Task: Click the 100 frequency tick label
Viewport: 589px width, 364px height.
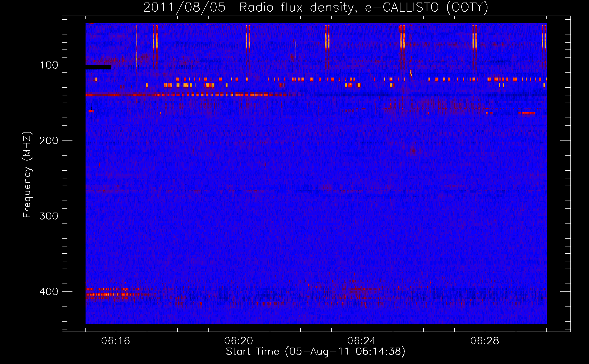Action: point(49,65)
